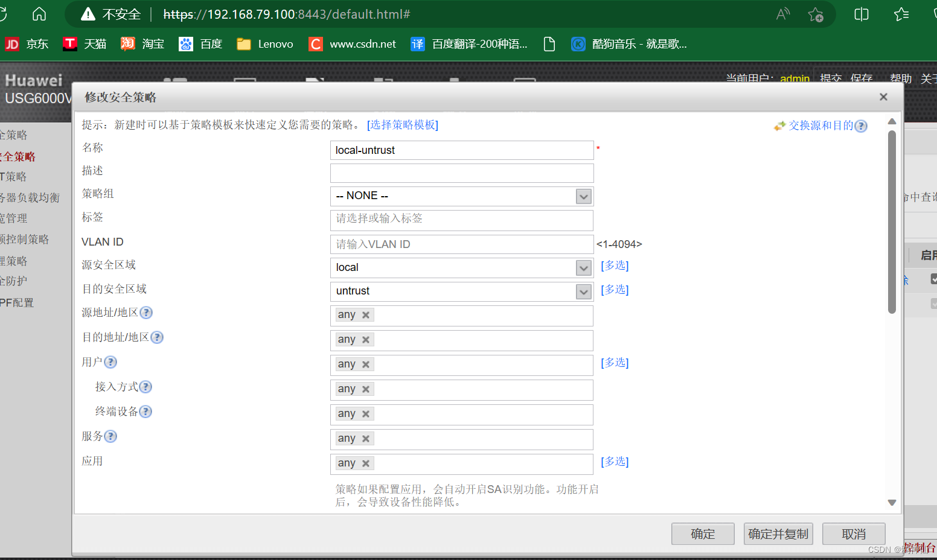937x560 pixels.
Task: Open 多选 for 目的安全区域
Action: (615, 290)
